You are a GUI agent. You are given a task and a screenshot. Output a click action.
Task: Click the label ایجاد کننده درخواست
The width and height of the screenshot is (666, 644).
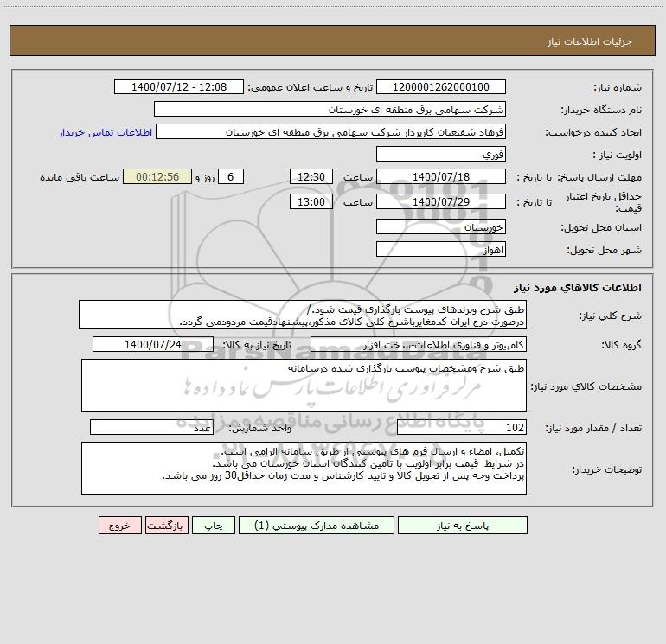(x=593, y=133)
